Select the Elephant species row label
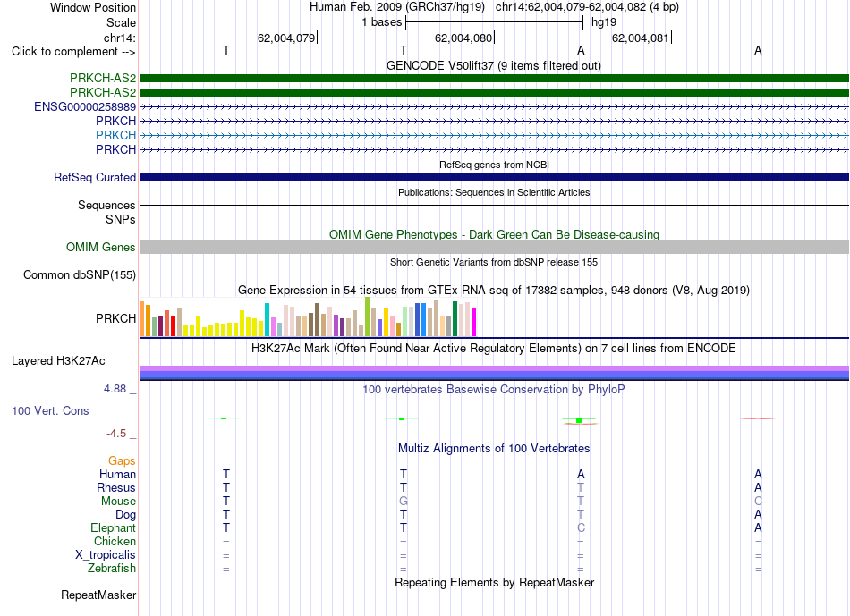The image size is (850, 616). pos(114,527)
